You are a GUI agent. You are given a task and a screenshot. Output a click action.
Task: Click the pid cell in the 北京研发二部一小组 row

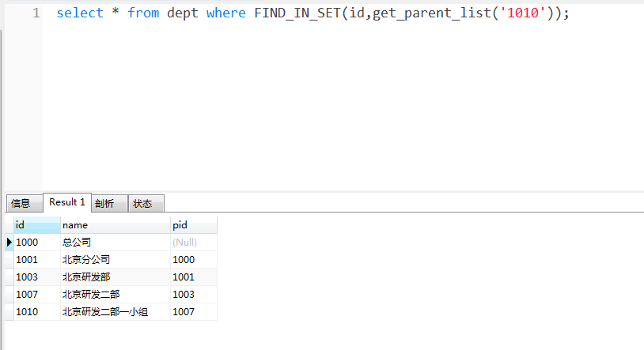(184, 312)
